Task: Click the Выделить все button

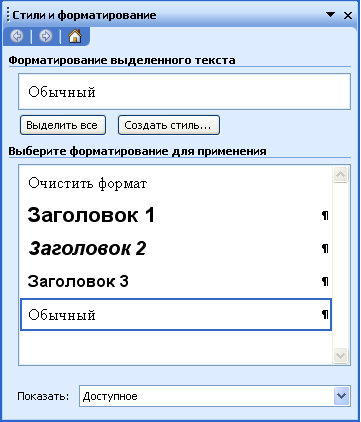Action: [x=63, y=125]
